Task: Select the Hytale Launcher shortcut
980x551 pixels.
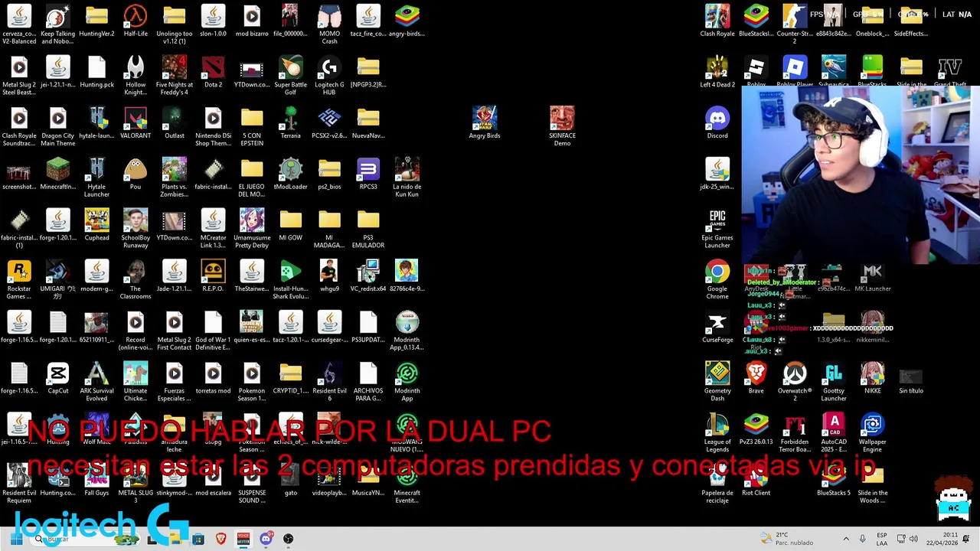Action: click(x=96, y=178)
